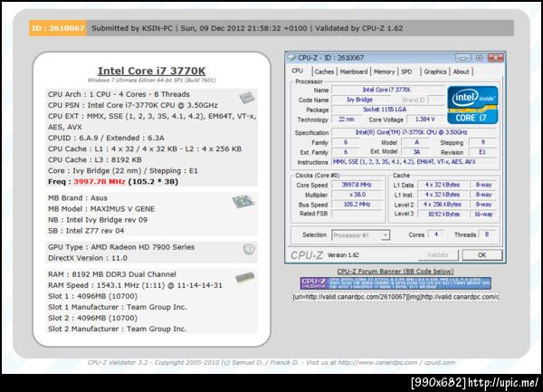Switch to the Caches tab
Image resolution: width=543 pixels, height=392 pixels.
coord(324,72)
